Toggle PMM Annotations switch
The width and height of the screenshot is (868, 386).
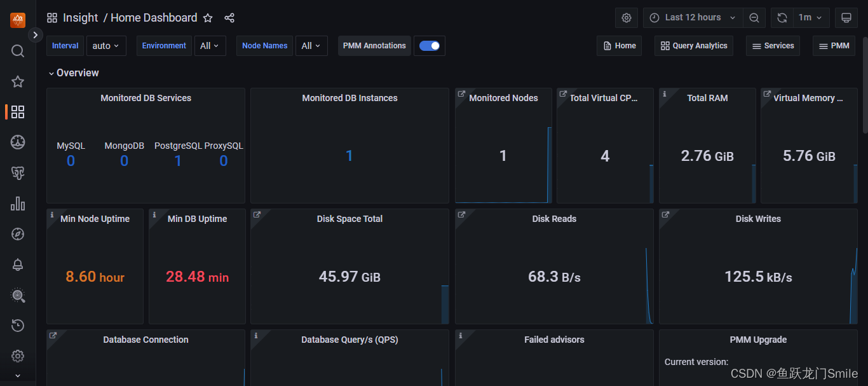(430, 46)
